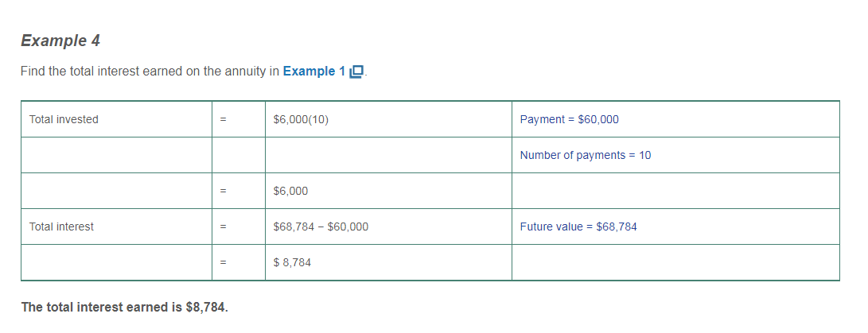
Task: Click the Payment = $60,000 note
Action: [x=569, y=119]
